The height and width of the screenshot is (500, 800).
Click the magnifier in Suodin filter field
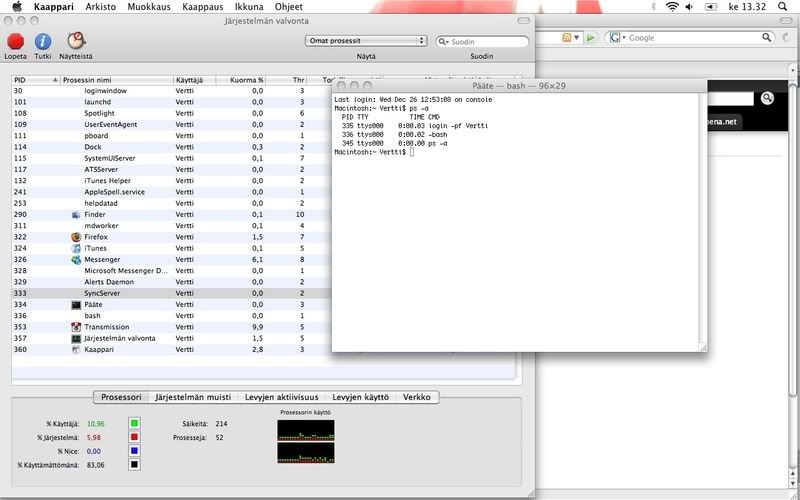pyautogui.click(x=442, y=42)
